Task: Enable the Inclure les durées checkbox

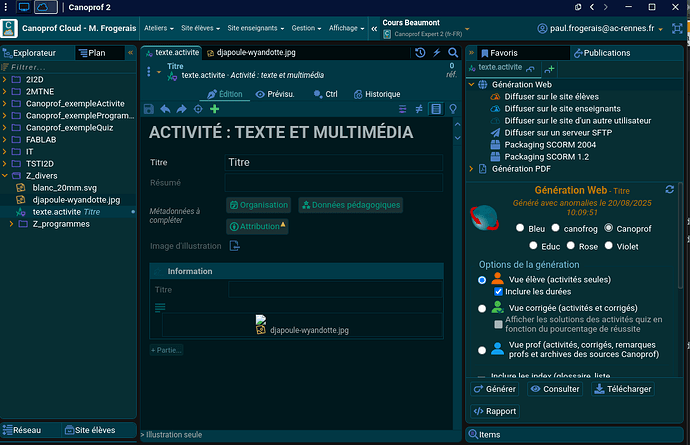Action: [499, 291]
